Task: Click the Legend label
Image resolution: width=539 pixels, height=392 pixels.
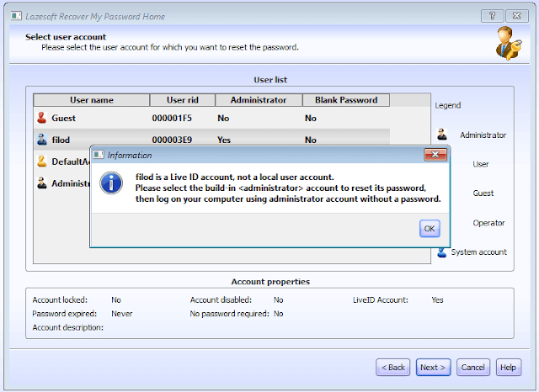Action: 448,105
